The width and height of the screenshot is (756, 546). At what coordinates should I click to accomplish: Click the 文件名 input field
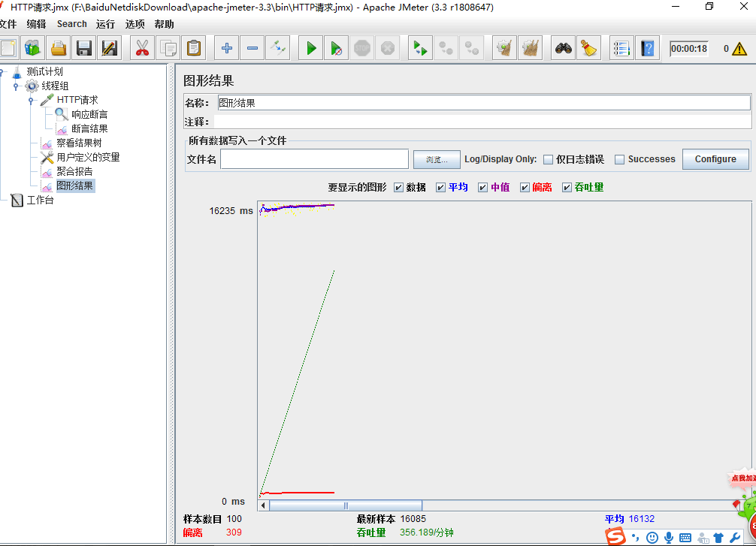point(314,159)
